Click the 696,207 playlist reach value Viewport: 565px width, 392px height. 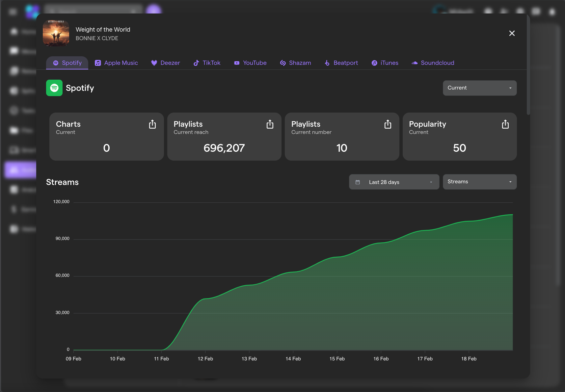(x=224, y=148)
